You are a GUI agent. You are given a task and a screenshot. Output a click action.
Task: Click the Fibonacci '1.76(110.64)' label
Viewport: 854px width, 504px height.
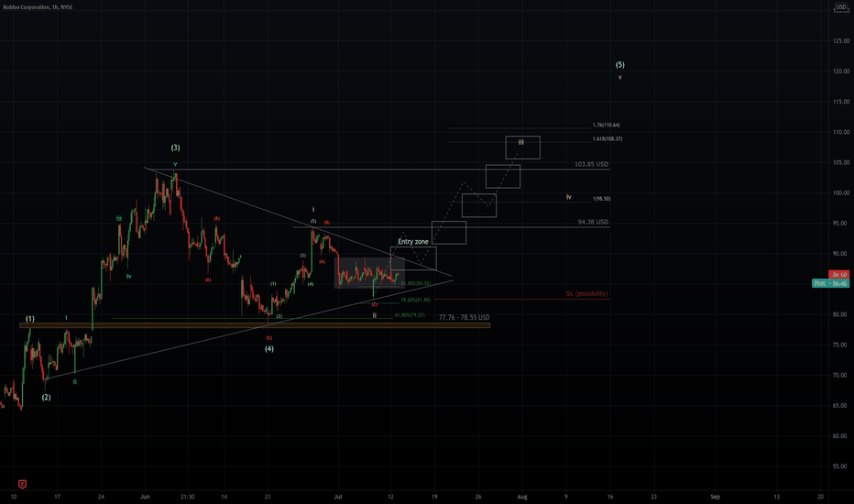tap(607, 125)
